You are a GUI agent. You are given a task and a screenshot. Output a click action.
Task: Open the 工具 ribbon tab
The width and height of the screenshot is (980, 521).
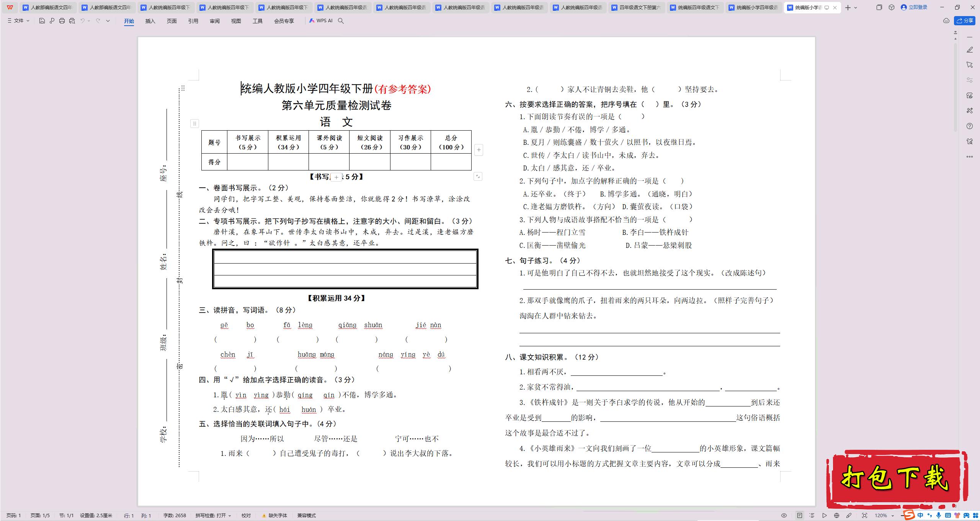point(258,21)
